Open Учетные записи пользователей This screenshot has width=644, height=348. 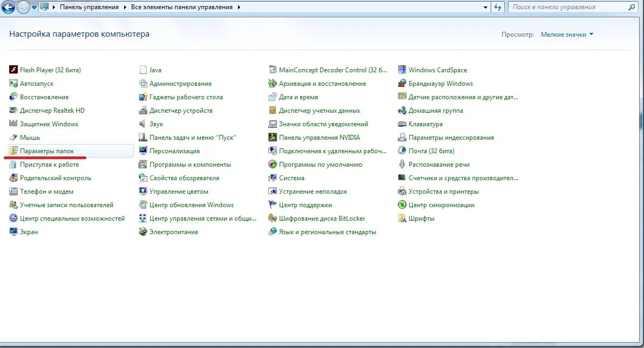(x=66, y=205)
